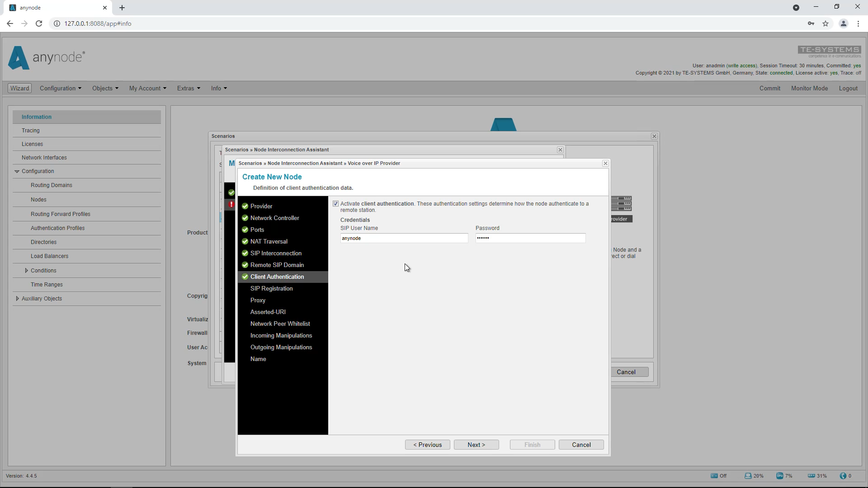
Task: Click the Commit button
Action: click(x=769, y=88)
